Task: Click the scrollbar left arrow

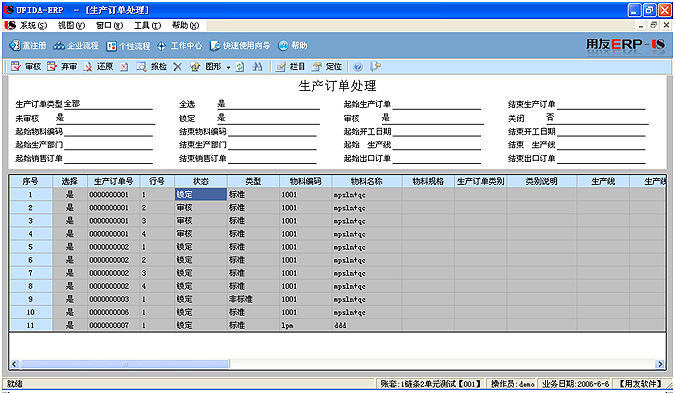Action: point(14,364)
